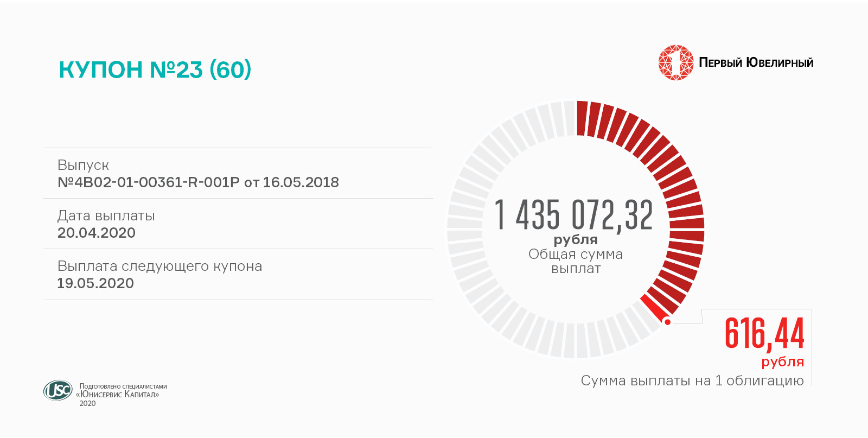Open the Первый Ювелирный company name text
The image size is (868, 438).
click(756, 63)
